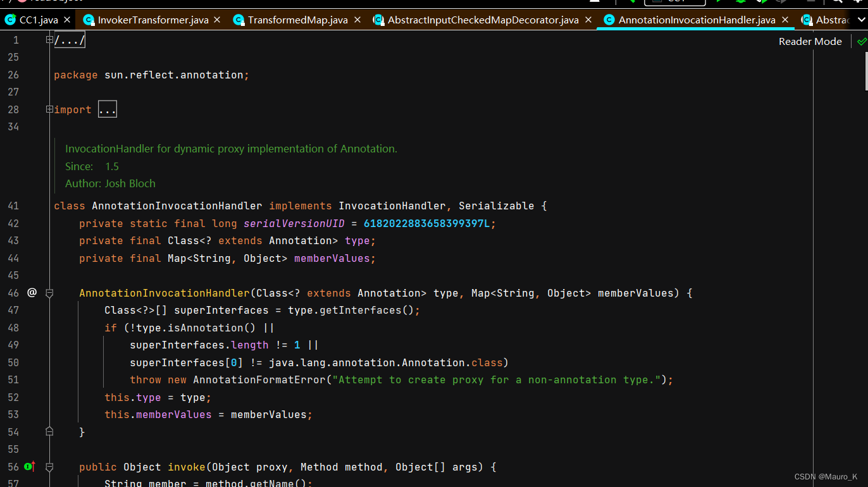Click the value 6182022883658399397L
868x487 pixels.
(427, 223)
